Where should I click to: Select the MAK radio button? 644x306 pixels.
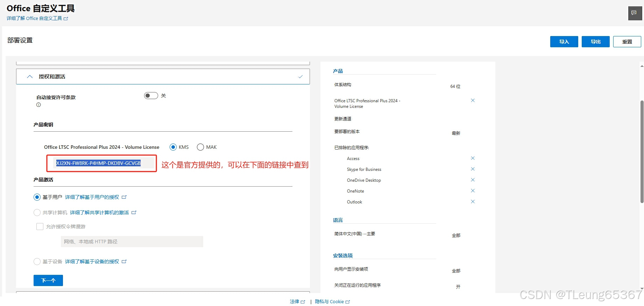200,147
